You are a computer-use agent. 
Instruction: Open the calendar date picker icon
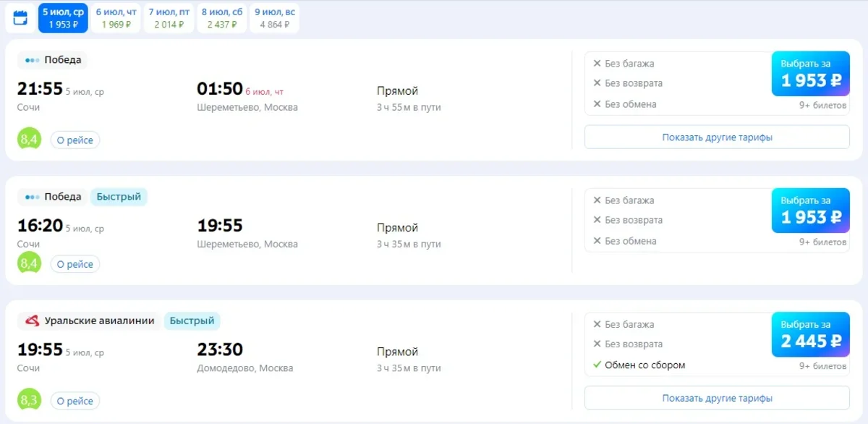[x=20, y=18]
